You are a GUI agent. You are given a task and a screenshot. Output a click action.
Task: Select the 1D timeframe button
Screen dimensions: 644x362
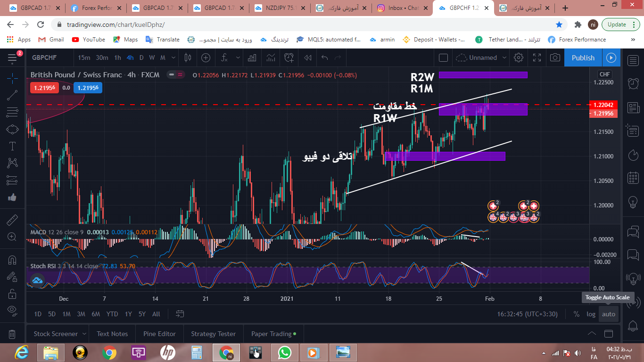(x=38, y=314)
